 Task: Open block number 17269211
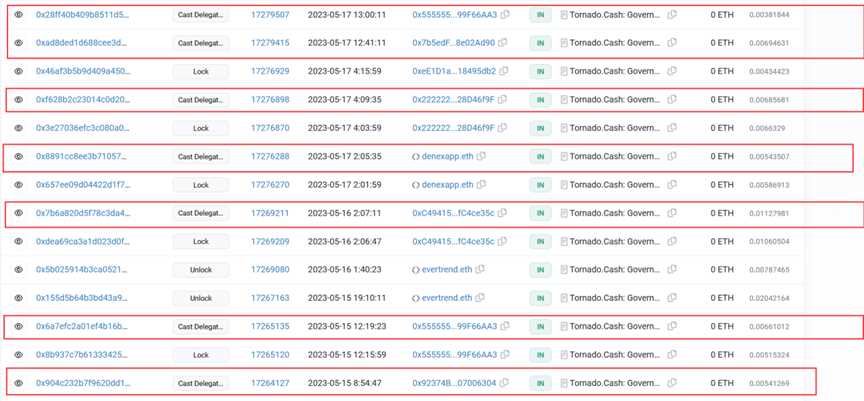[x=270, y=213]
